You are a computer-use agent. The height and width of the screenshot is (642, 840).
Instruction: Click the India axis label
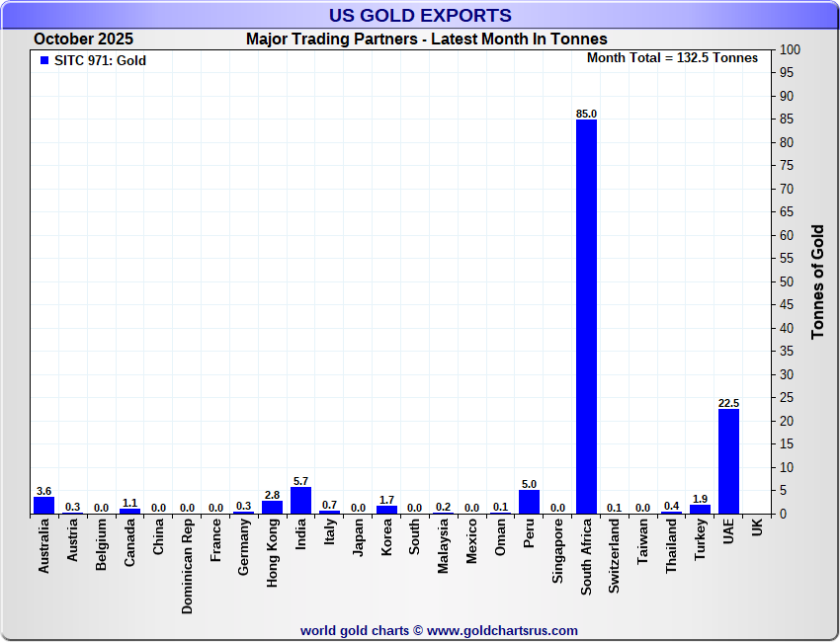(x=300, y=533)
